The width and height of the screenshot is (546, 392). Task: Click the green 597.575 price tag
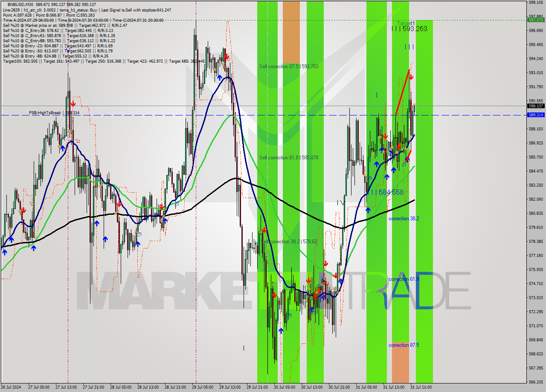536,20
